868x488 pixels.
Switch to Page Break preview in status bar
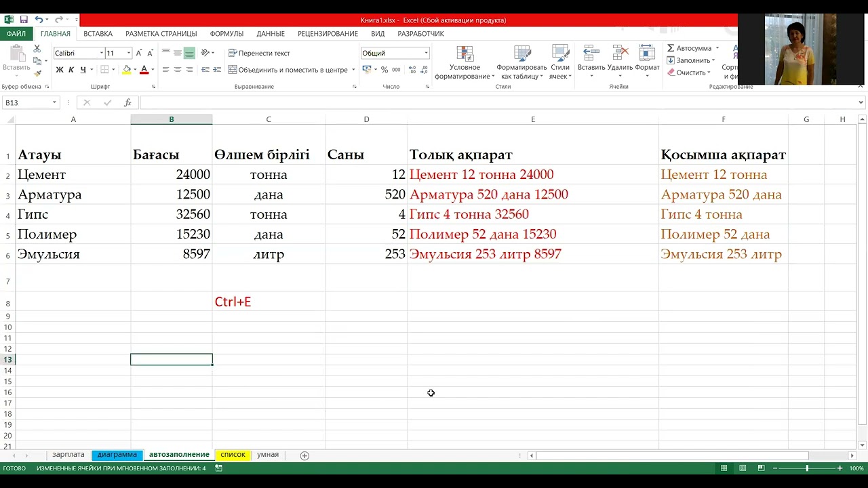[x=761, y=468]
